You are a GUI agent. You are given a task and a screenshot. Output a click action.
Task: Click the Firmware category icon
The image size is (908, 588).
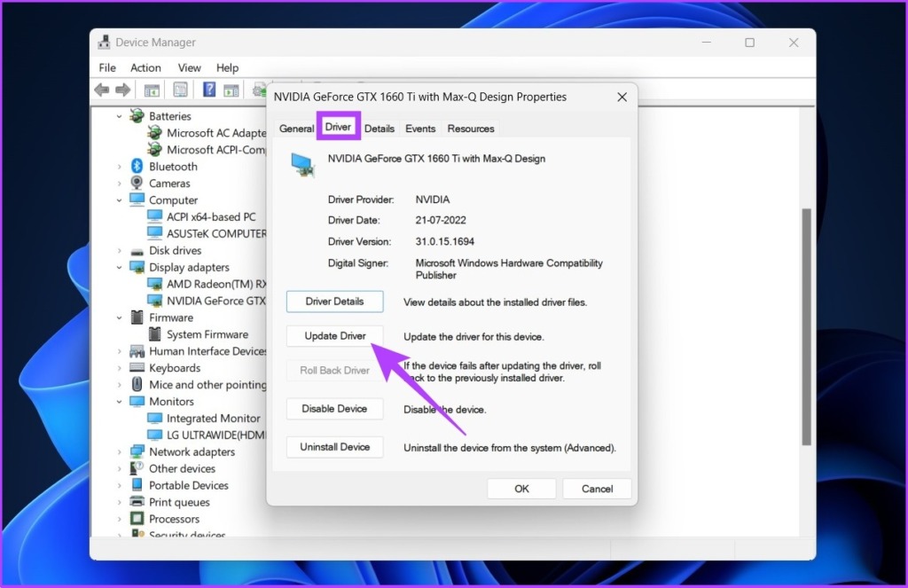(137, 318)
